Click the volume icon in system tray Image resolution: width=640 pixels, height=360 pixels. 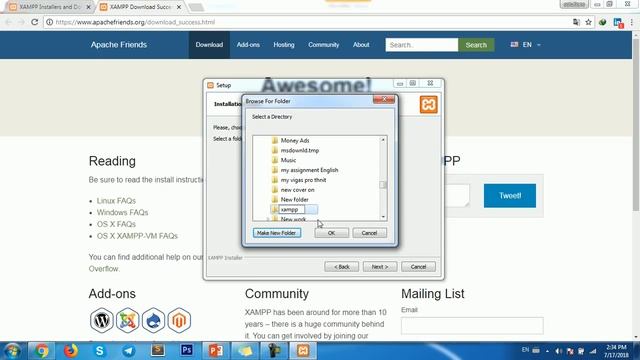[558, 351]
